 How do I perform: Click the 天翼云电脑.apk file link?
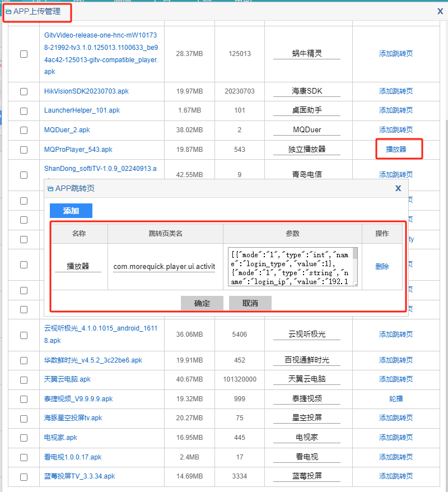click(x=67, y=379)
